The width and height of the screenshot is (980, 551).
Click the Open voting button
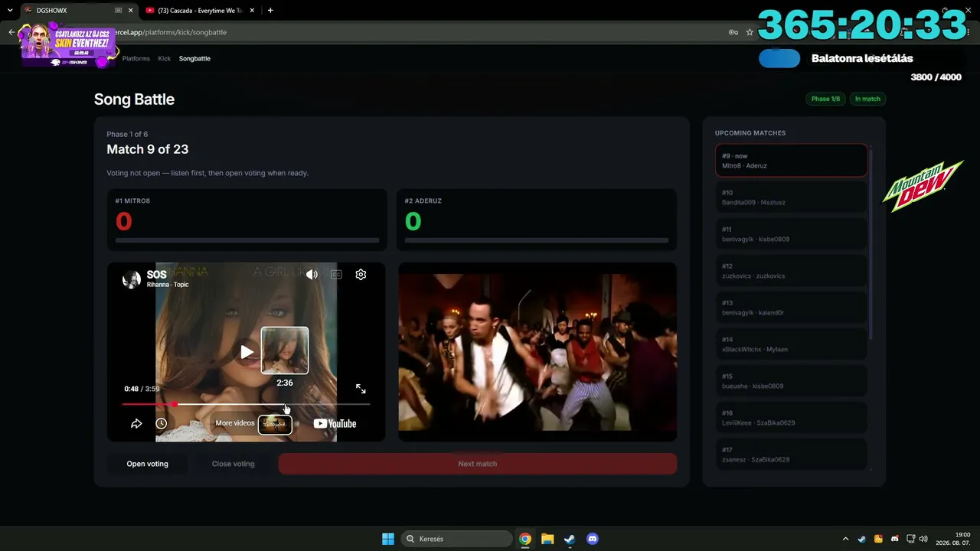pyautogui.click(x=147, y=464)
